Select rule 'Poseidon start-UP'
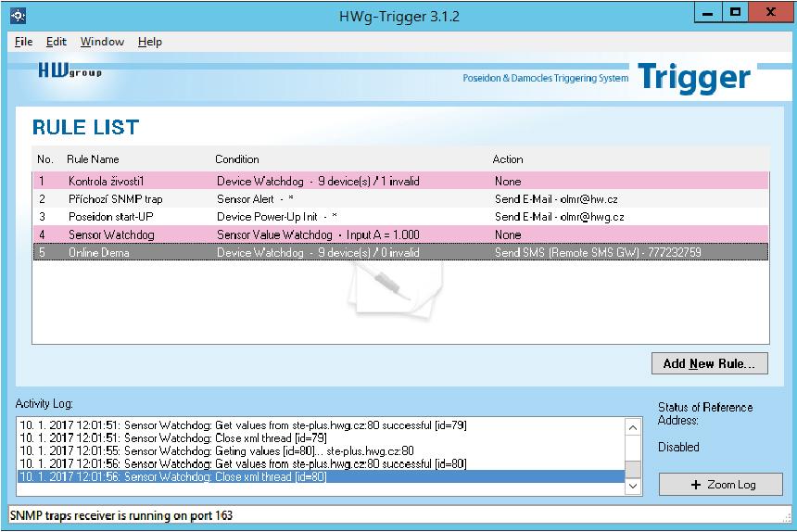The image size is (797, 532). click(x=401, y=217)
